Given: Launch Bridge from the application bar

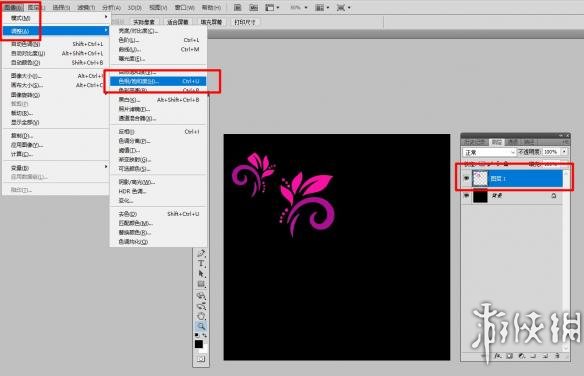Looking at the screenshot, I should [238, 7].
